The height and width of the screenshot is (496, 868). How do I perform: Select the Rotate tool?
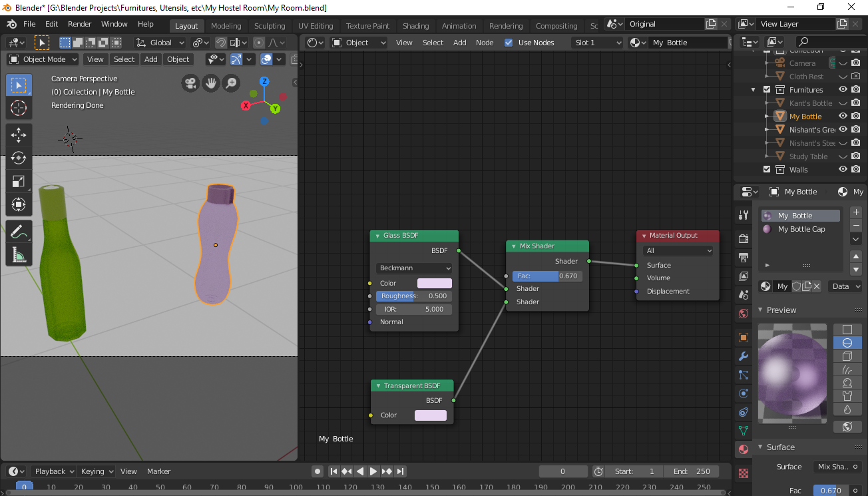coord(19,158)
